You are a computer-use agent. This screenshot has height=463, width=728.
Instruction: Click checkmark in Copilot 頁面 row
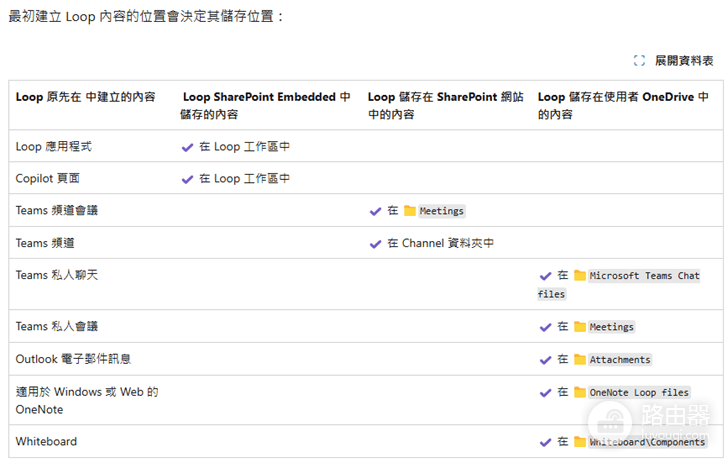187,180
